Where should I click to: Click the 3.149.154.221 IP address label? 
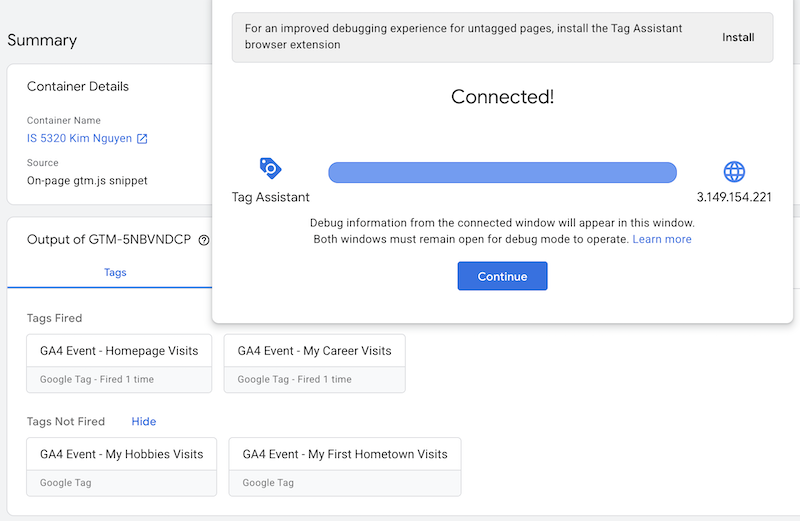734,197
